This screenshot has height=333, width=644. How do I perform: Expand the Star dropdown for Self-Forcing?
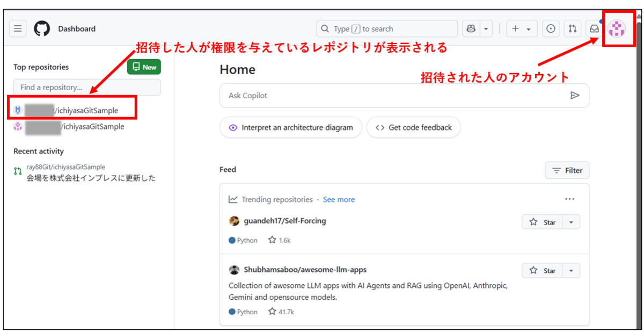(x=570, y=221)
